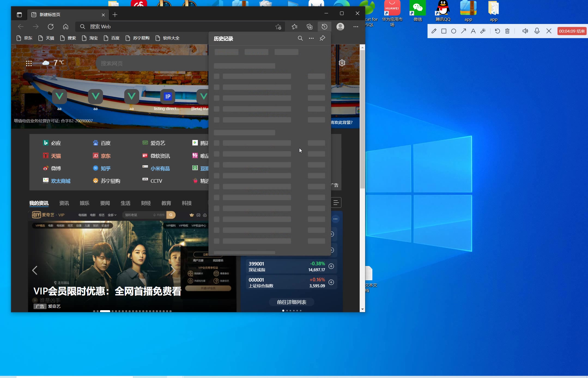
Task: Search within the history panel
Action: coord(300,38)
